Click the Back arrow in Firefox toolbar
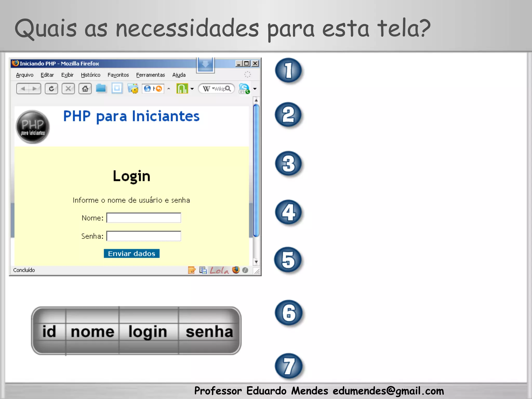Image resolution: width=532 pixels, height=399 pixels. coord(23,89)
